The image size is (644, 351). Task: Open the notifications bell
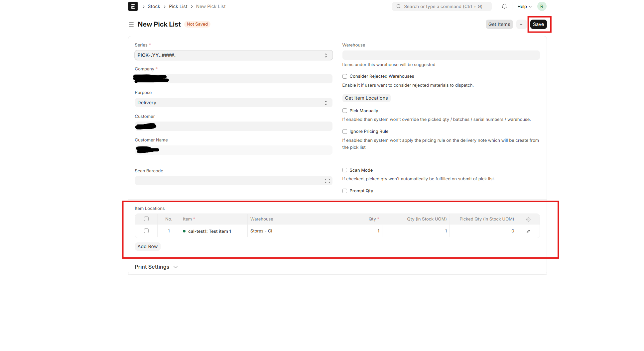point(504,6)
